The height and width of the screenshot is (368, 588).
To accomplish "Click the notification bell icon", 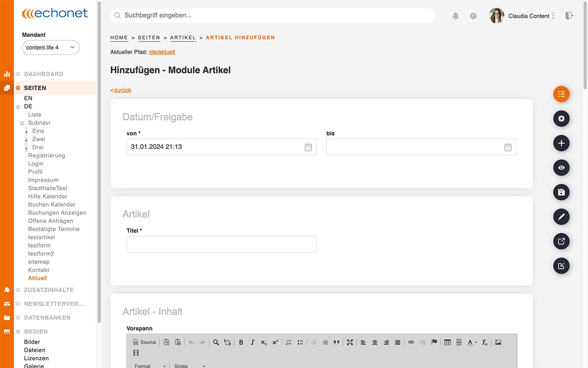I will click(x=456, y=16).
